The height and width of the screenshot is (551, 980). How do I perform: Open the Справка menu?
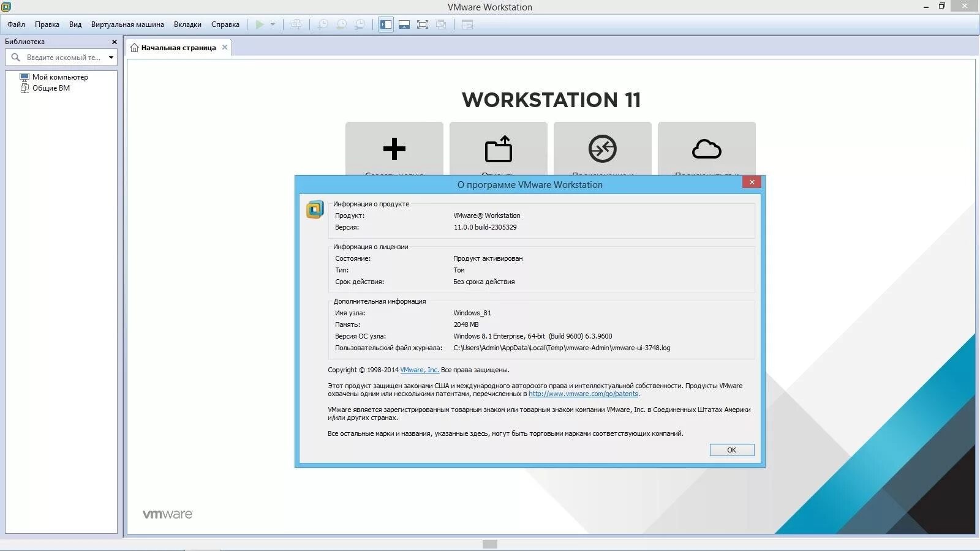(x=225, y=24)
